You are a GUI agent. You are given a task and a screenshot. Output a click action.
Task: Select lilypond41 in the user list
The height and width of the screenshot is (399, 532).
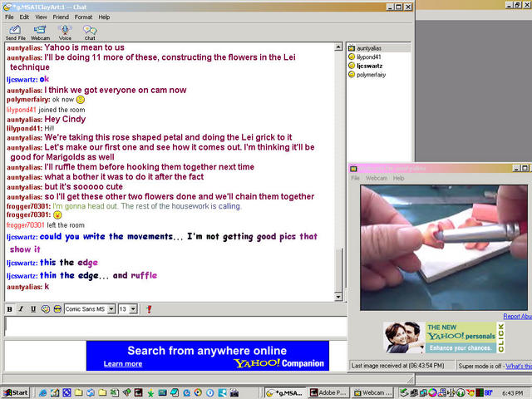click(x=369, y=57)
